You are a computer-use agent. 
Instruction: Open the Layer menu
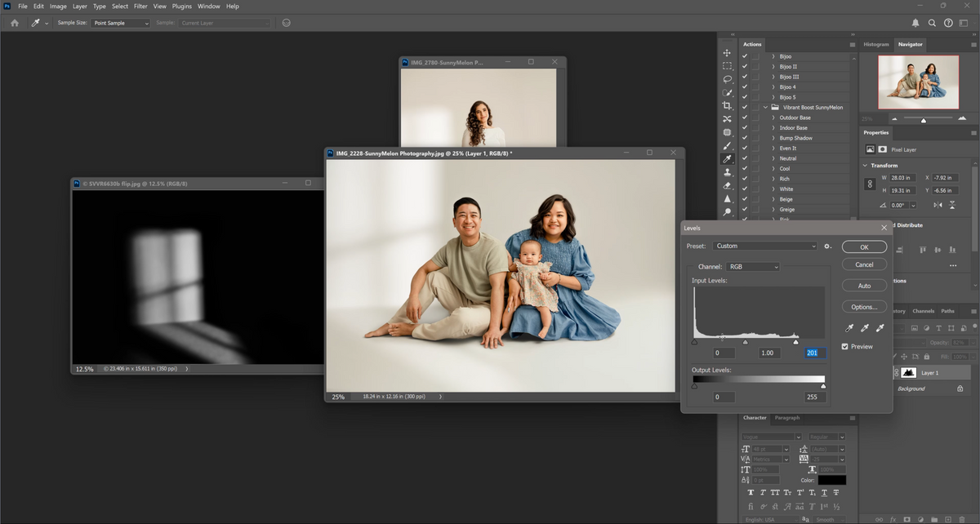80,6
